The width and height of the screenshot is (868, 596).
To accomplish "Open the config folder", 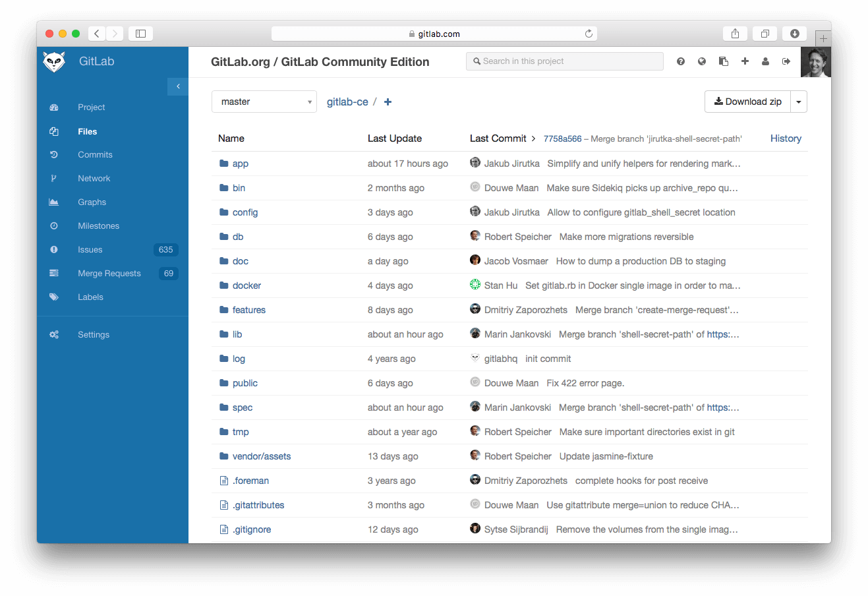I will coord(245,212).
